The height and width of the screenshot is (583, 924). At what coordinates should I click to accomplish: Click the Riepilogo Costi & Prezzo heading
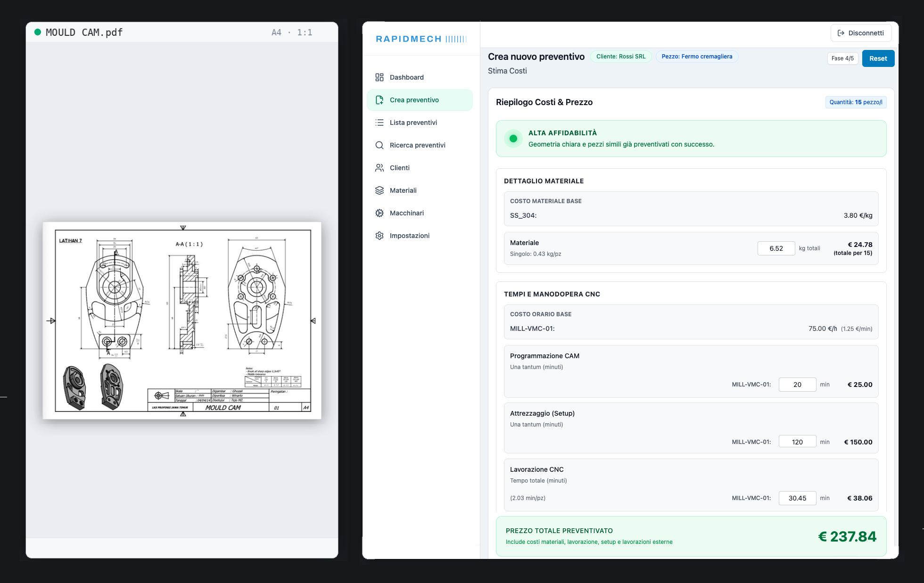(544, 102)
